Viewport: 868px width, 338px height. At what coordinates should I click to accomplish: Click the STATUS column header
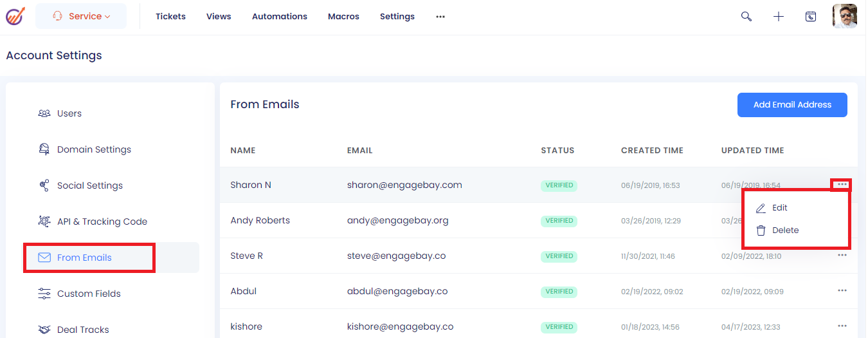click(x=557, y=151)
